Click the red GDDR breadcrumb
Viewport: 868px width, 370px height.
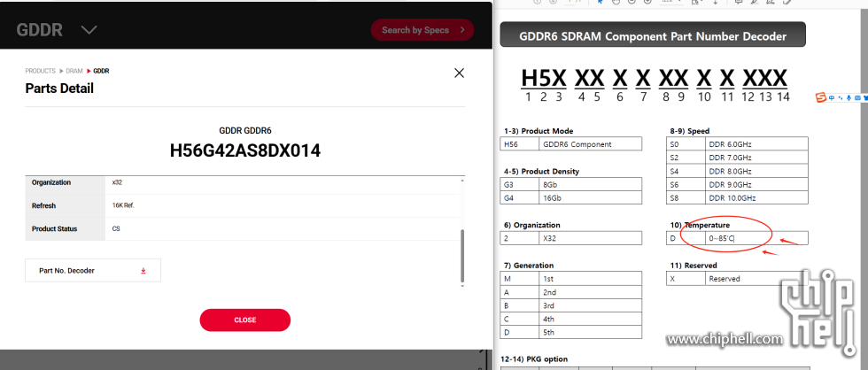coord(101,71)
